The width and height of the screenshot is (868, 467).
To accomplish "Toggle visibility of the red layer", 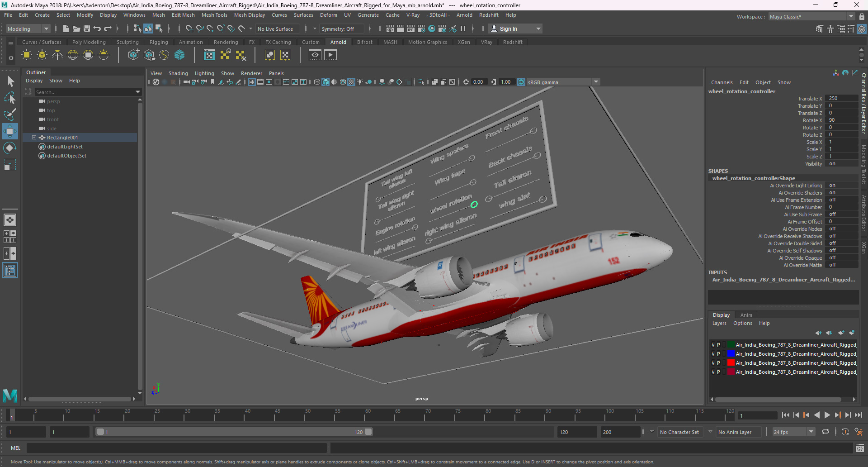I will click(x=713, y=363).
